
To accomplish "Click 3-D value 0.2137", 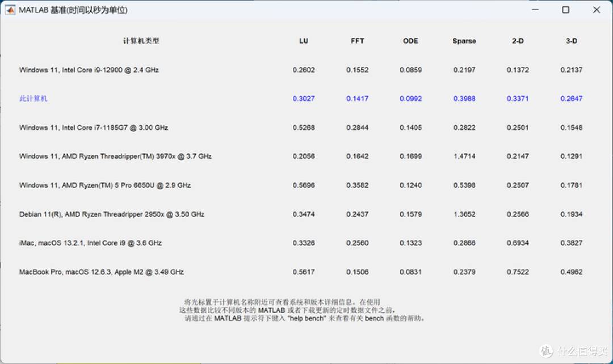I will coord(571,70).
